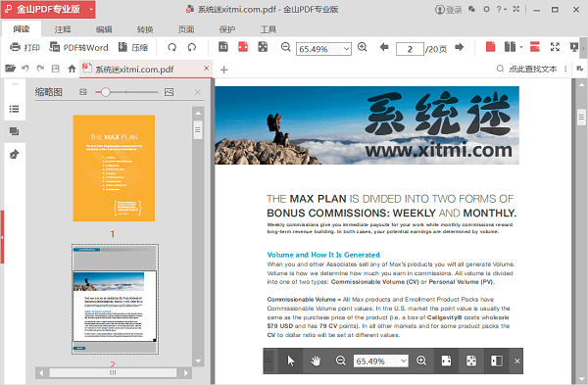Toggle side panel icon in floating toolbar
Image resolution: width=588 pixels, height=385 pixels.
[497, 361]
